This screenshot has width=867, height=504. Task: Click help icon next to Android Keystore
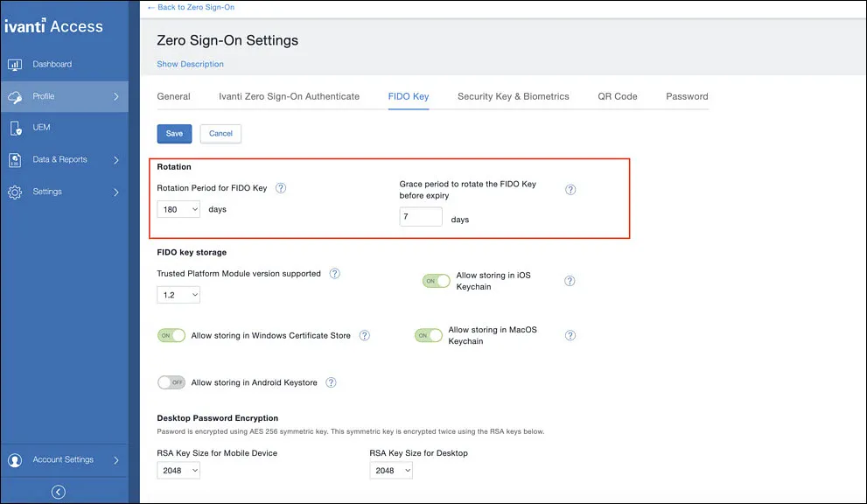[x=331, y=382]
